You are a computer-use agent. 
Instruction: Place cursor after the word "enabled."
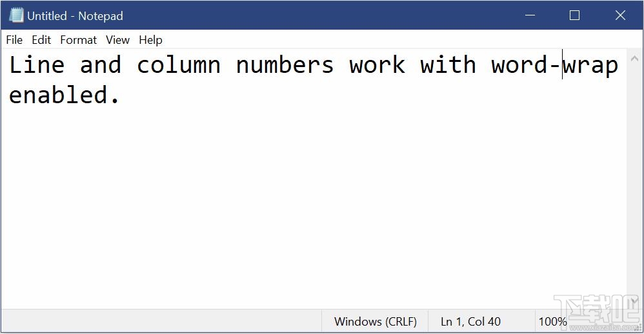[x=121, y=95]
